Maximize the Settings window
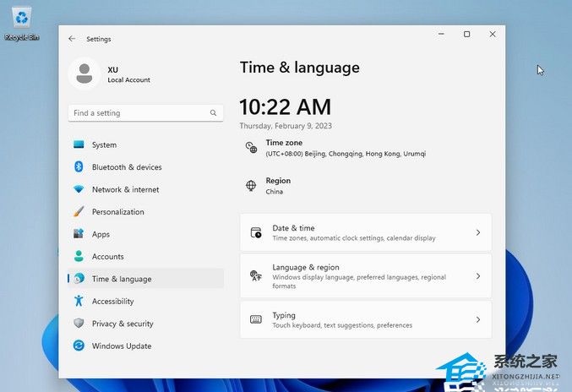 pos(466,35)
